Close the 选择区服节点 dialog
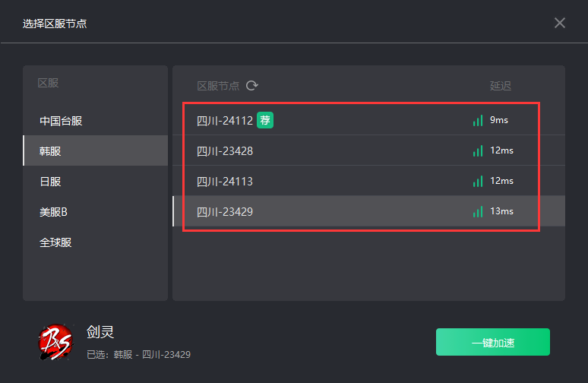This screenshot has height=383, width=588. 559,23
